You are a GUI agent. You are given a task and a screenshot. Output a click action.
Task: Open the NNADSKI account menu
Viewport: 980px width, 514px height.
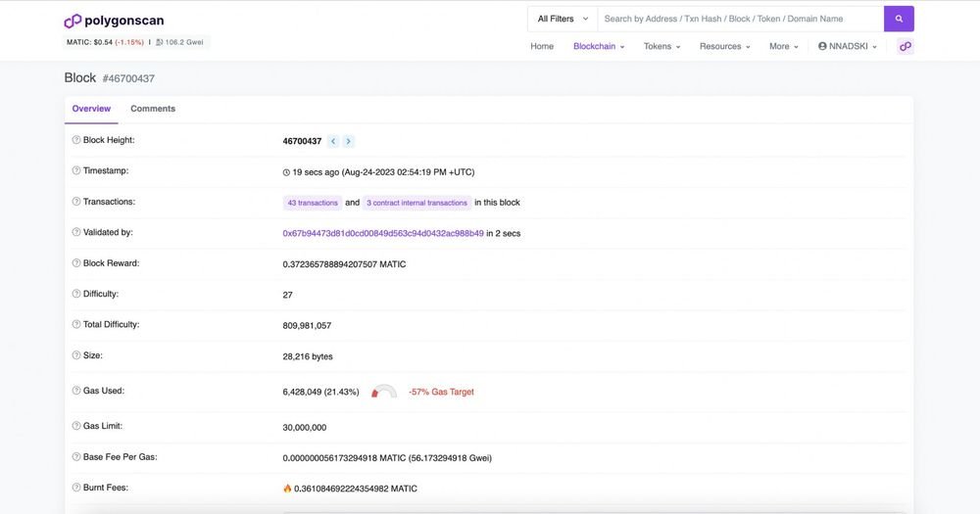pyautogui.click(x=852, y=46)
